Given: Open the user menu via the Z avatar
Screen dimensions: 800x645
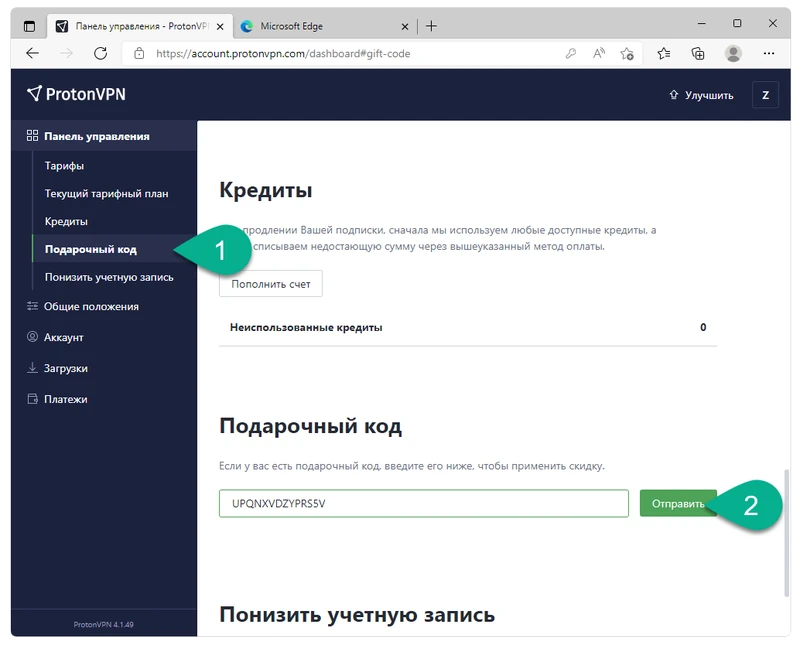Looking at the screenshot, I should click(765, 94).
